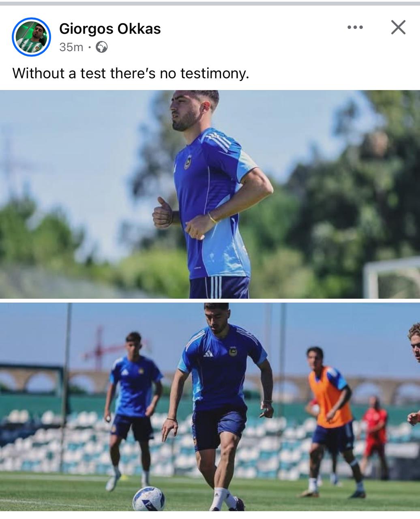Tap the gold bracelet on jogging player's wrist
420x519 pixels.
click(x=213, y=218)
